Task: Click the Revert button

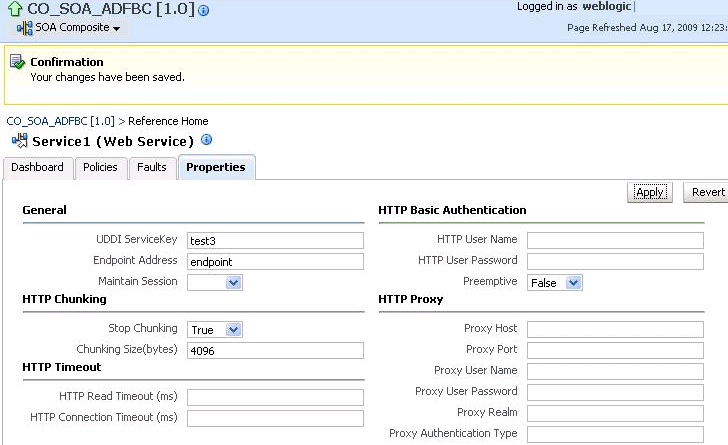Action: click(707, 192)
